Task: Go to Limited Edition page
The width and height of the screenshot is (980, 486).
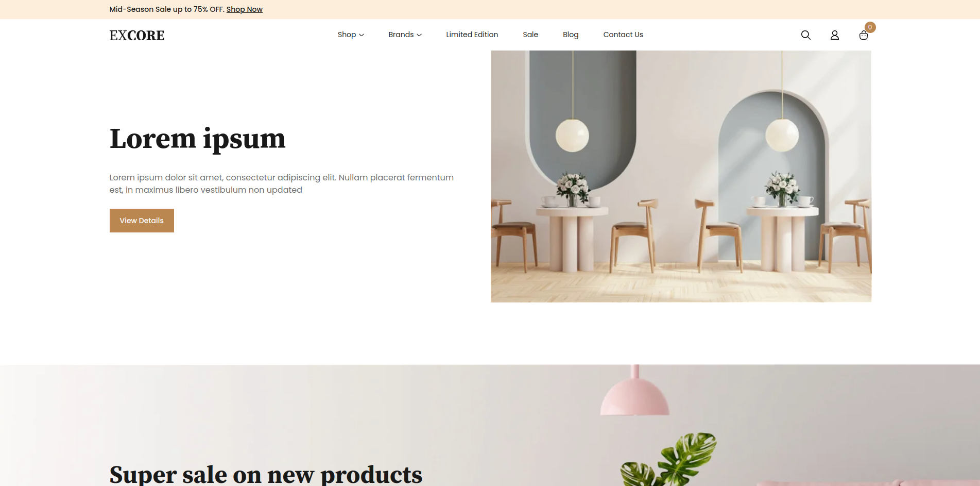Action: coord(472,35)
